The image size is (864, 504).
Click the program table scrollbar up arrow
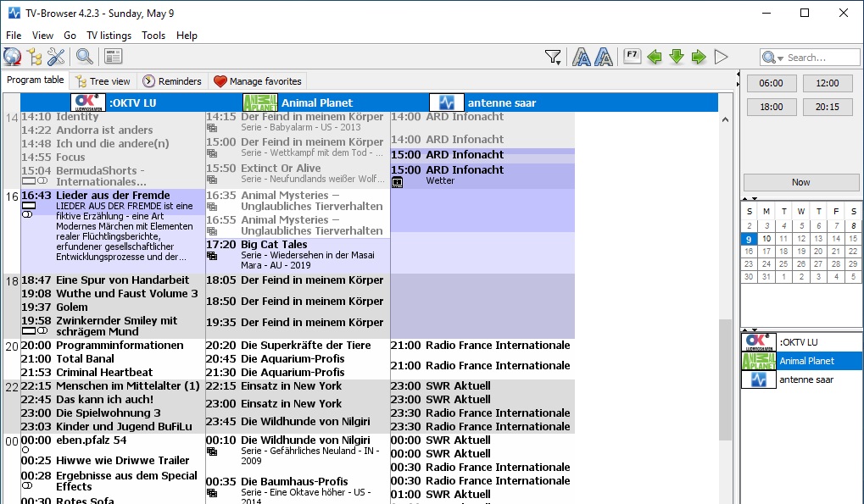click(725, 119)
